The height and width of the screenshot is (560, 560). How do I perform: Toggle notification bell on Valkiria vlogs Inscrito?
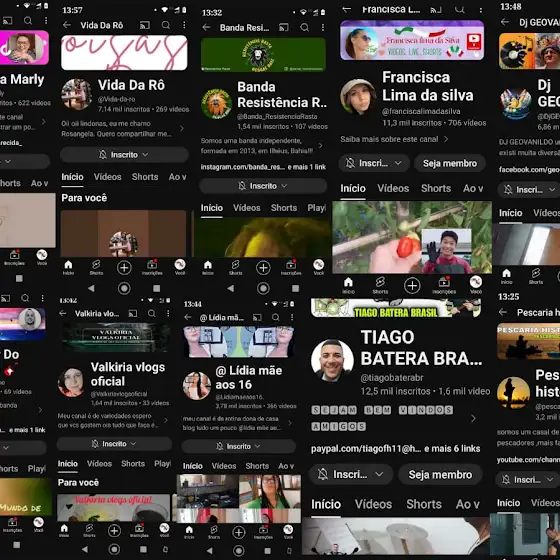95,444
